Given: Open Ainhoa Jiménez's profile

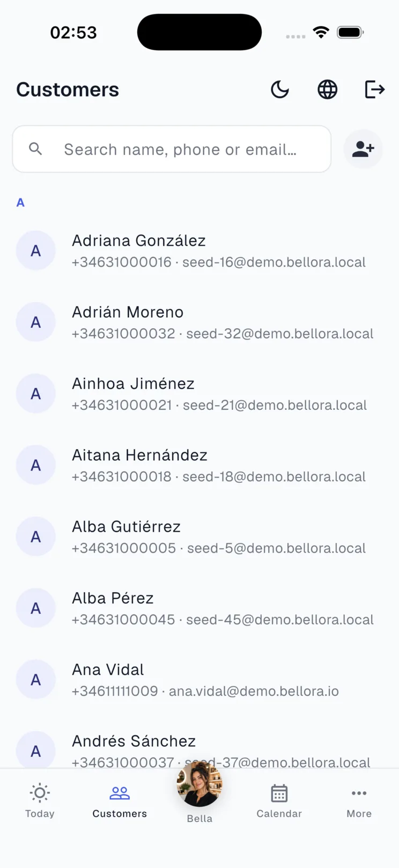Looking at the screenshot, I should click(199, 393).
